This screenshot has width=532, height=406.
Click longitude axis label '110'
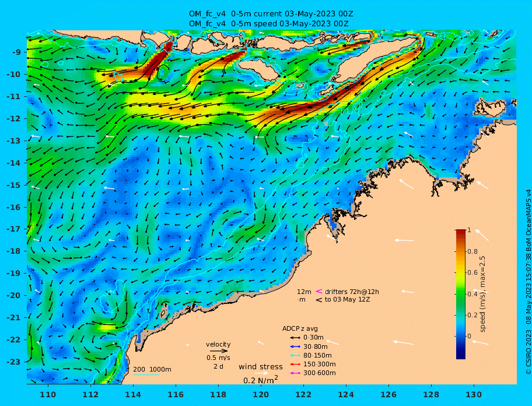(x=48, y=394)
